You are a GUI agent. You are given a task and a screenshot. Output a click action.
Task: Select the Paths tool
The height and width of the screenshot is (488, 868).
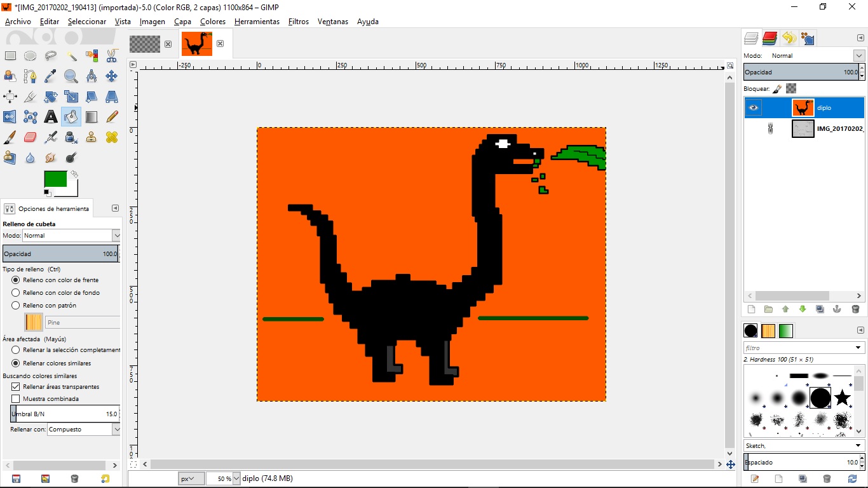pos(31,76)
